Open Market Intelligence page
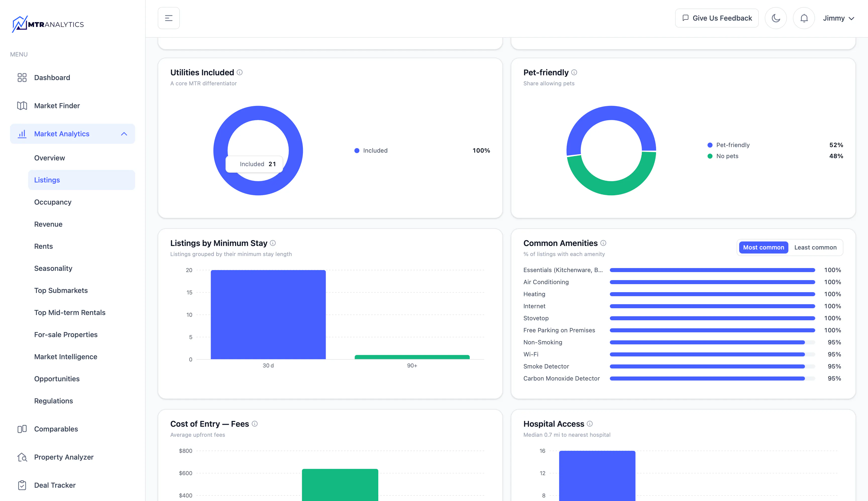The width and height of the screenshot is (868, 501). click(x=66, y=357)
